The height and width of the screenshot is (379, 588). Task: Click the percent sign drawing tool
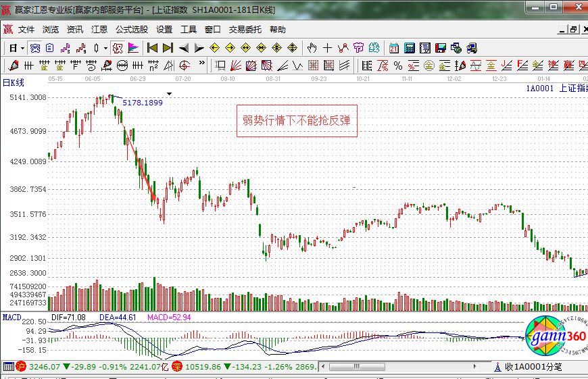[x=398, y=66]
